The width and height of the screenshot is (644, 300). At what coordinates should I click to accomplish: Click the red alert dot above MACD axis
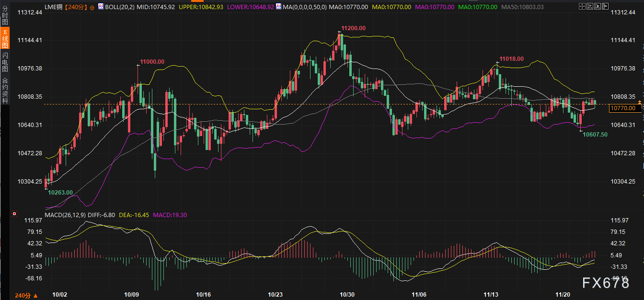click(x=14, y=214)
